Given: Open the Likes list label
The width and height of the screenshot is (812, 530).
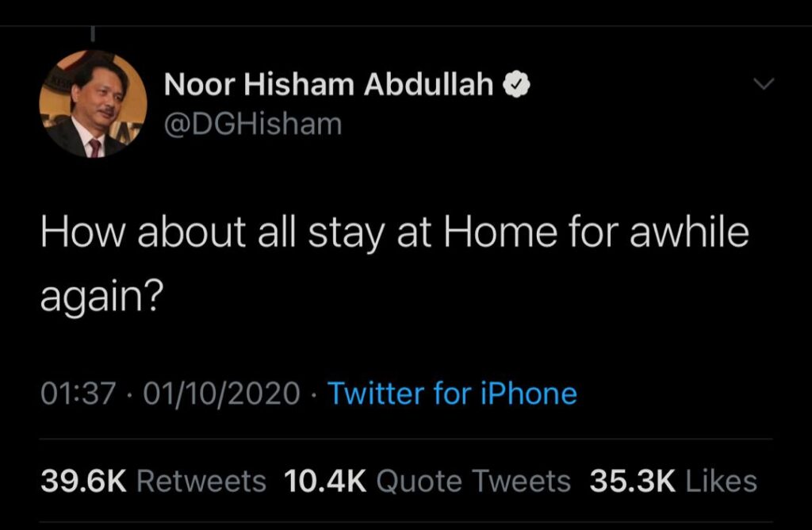Looking at the screenshot, I should [x=721, y=481].
